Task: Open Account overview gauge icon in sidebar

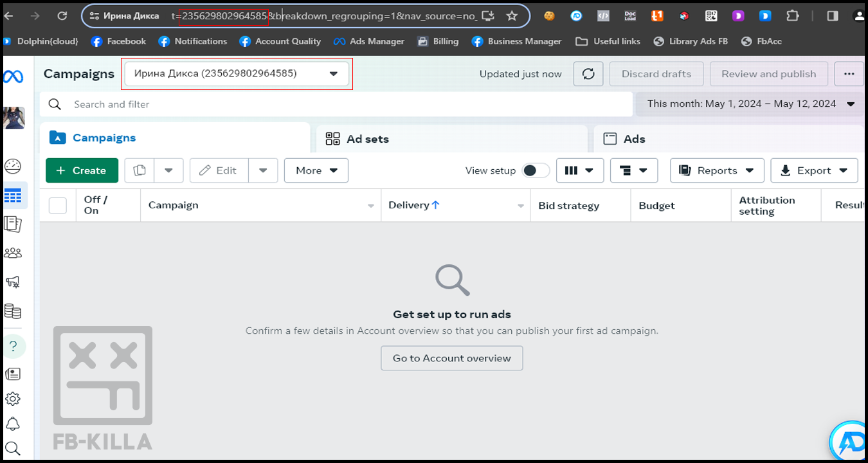Action: click(13, 166)
